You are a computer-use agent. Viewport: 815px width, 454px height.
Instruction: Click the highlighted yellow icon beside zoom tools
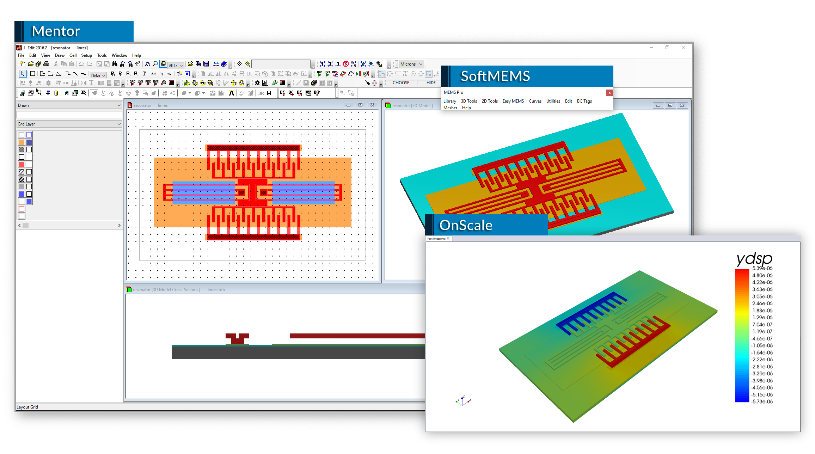tap(163, 64)
